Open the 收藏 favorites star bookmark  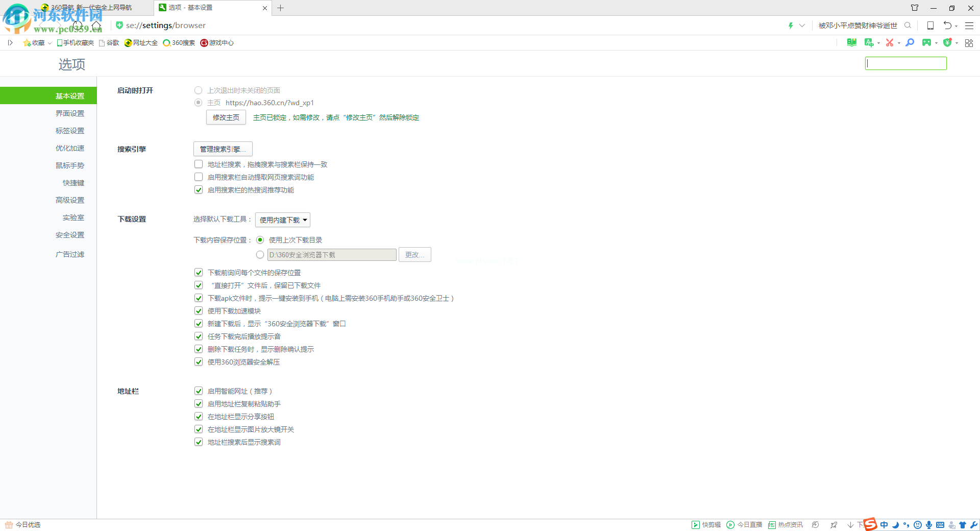[34, 43]
